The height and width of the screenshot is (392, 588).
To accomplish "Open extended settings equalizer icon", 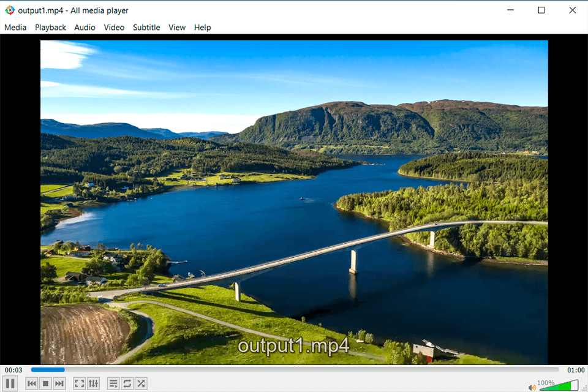I will [93, 383].
